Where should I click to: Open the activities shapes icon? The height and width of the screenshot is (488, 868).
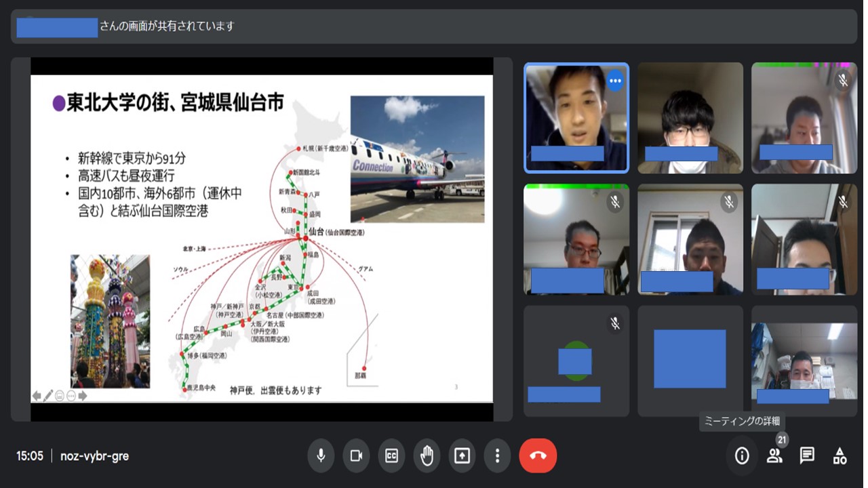[840, 456]
